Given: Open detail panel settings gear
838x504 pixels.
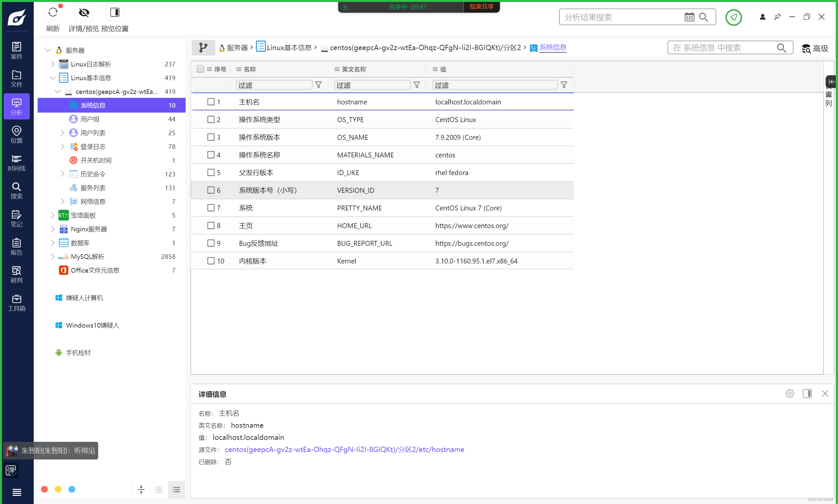Looking at the screenshot, I should click(x=790, y=393).
